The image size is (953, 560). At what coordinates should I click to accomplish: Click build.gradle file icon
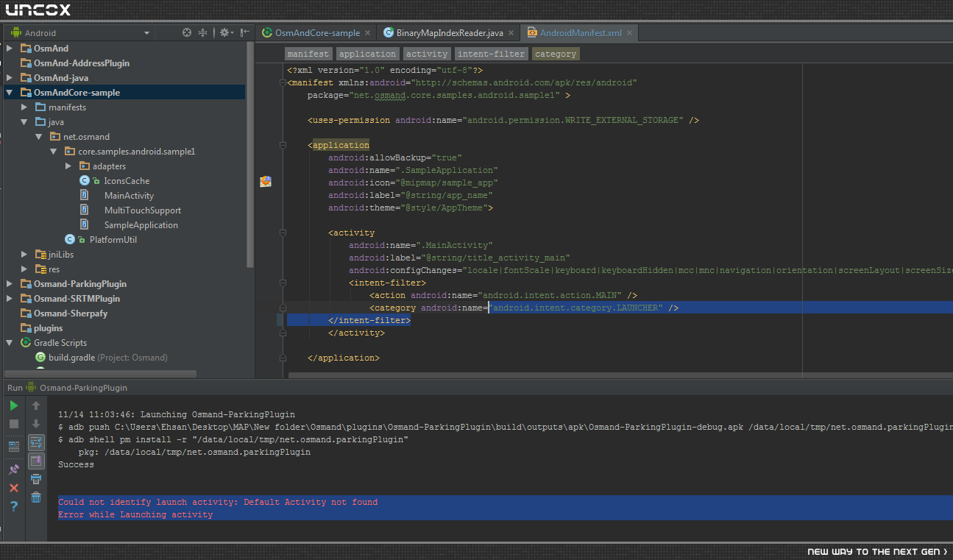[x=40, y=357]
